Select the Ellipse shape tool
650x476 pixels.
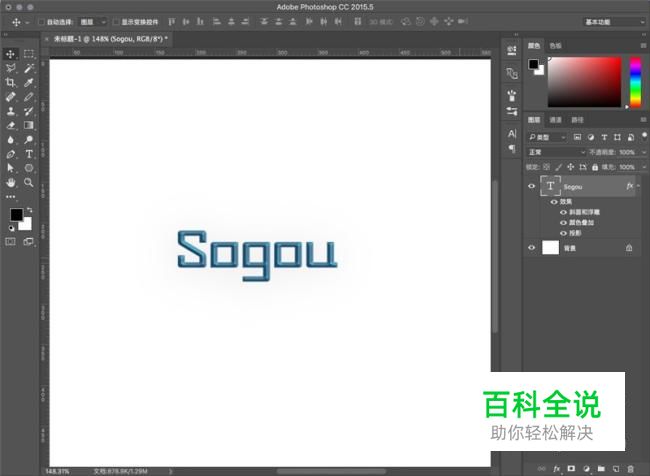tap(29, 168)
